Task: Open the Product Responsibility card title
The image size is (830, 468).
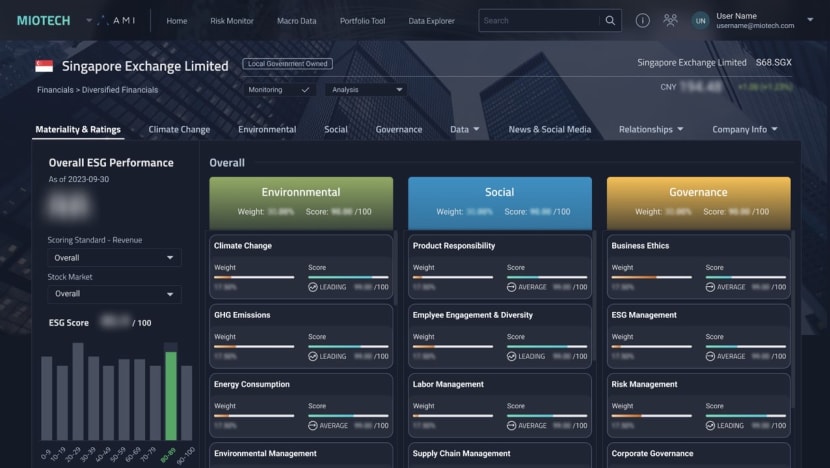Action: click(x=454, y=246)
